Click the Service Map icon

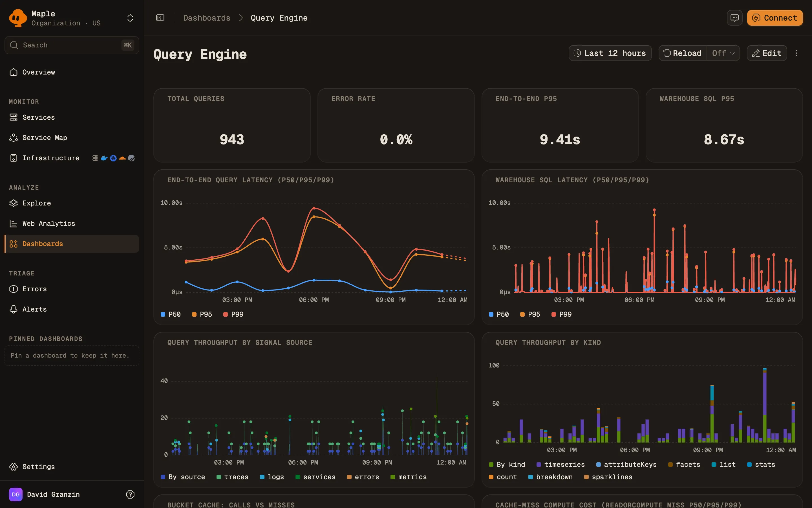tap(14, 138)
